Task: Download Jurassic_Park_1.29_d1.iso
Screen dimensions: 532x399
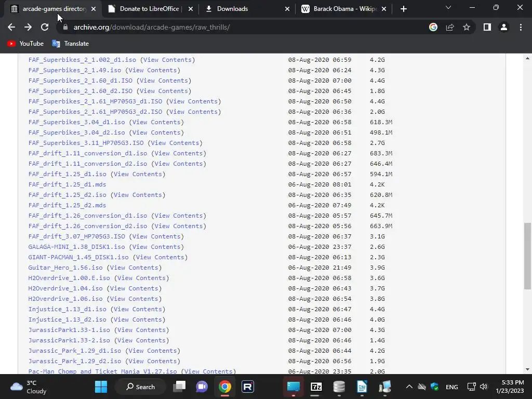Action: pyautogui.click(x=75, y=351)
